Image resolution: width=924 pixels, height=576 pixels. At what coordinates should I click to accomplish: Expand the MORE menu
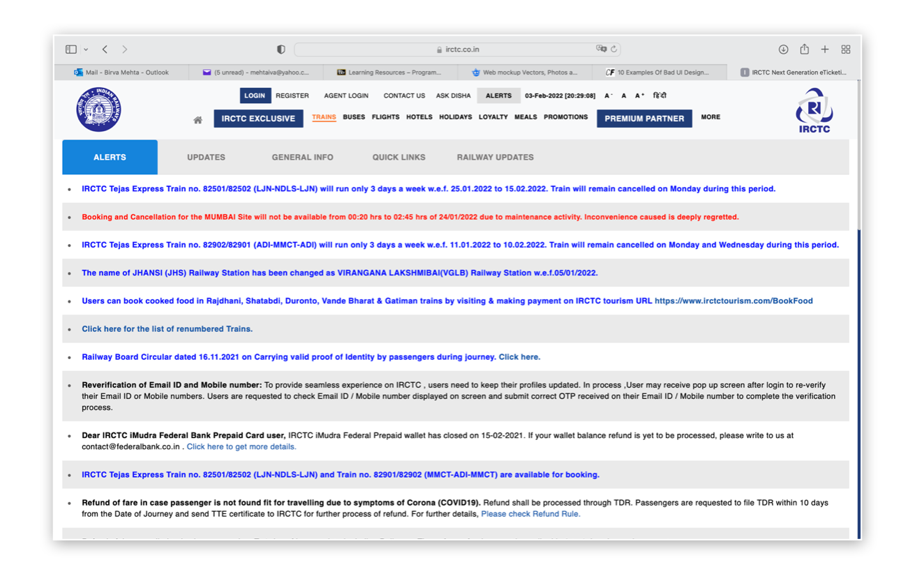(710, 117)
